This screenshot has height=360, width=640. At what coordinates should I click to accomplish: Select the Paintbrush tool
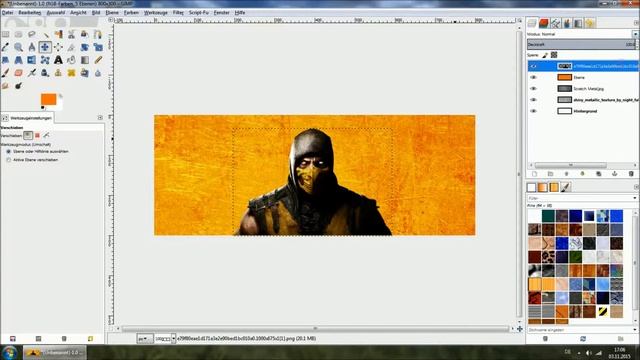pos(5,73)
